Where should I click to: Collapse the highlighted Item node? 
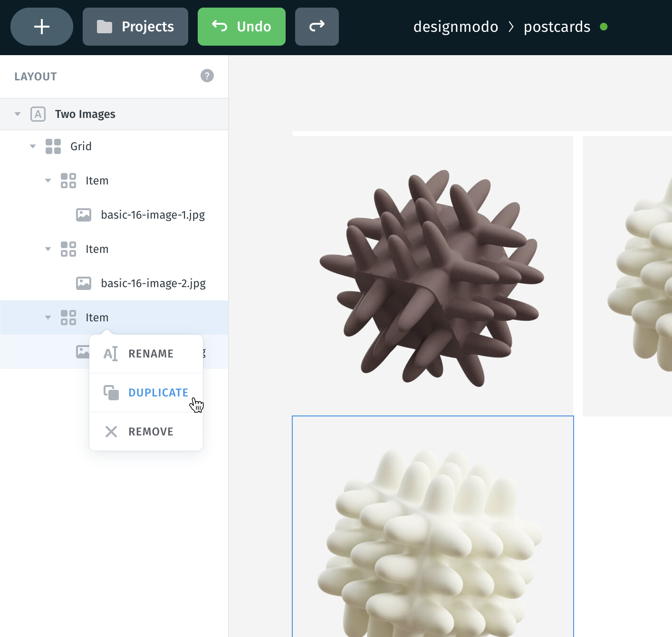(x=48, y=318)
